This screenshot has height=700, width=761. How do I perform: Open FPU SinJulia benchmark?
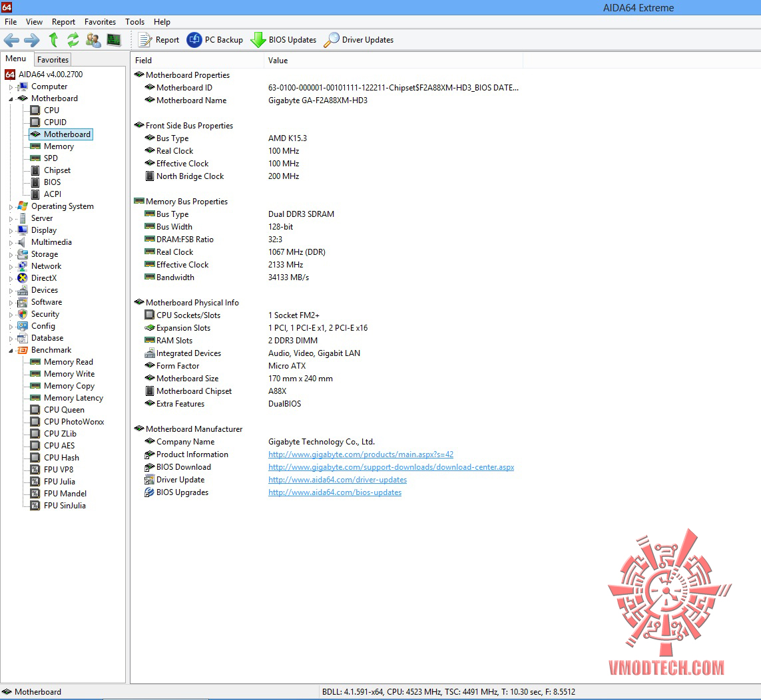coord(65,506)
